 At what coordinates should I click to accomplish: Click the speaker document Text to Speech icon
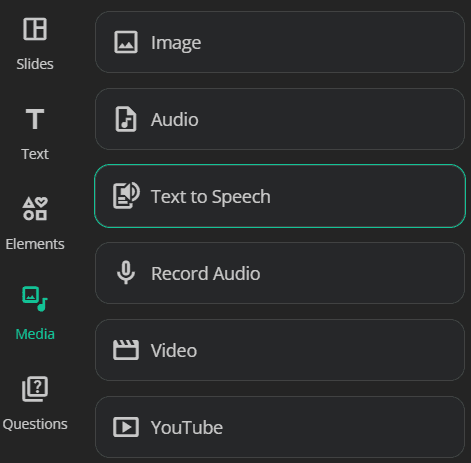pos(126,196)
